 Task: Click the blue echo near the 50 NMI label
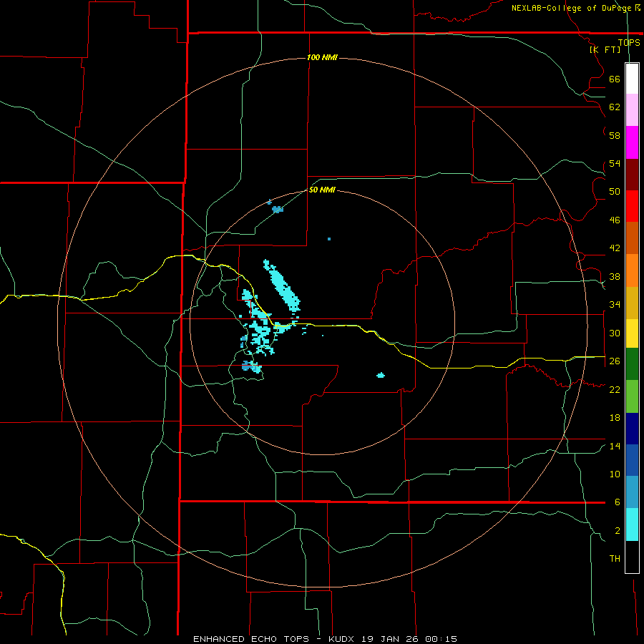pos(278,209)
